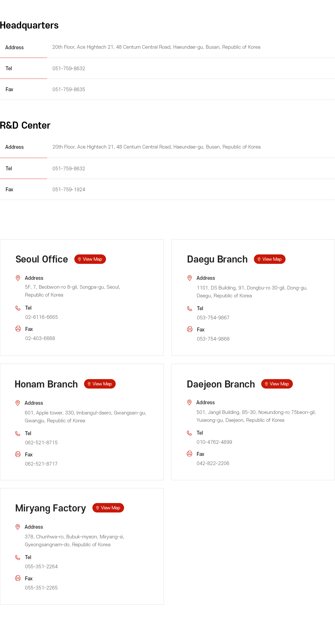Show the Honam Branch map
The height and width of the screenshot is (644, 335).
(100, 384)
